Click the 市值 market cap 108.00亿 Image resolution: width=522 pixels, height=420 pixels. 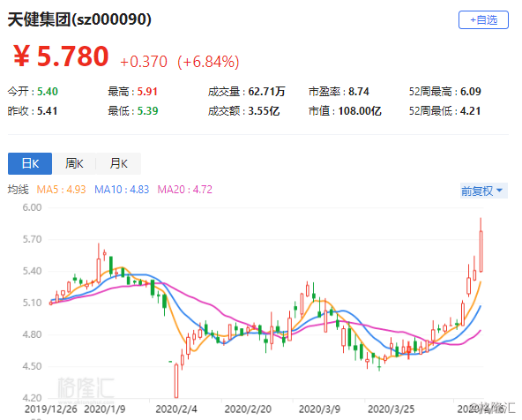pos(360,111)
